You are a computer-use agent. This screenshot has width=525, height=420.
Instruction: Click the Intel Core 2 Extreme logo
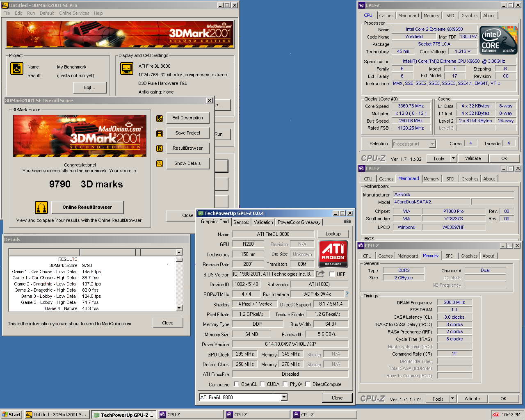point(499,41)
